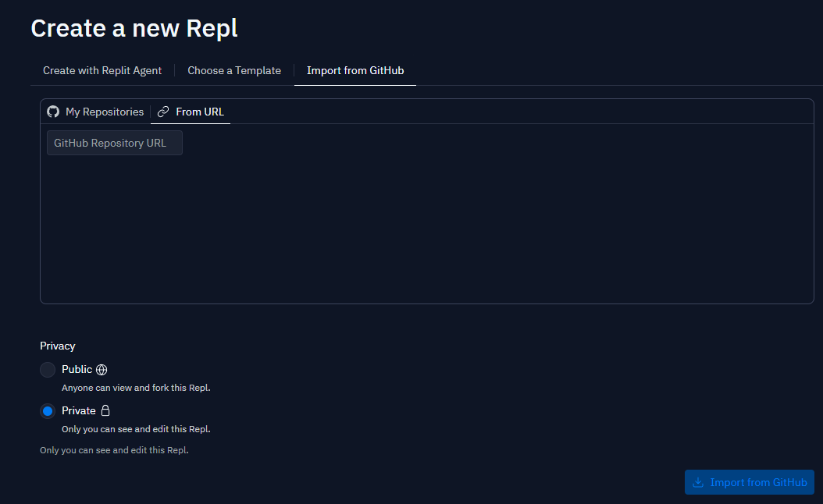The width and height of the screenshot is (823, 504).
Task: Focus the GitHub Repository URL field
Action: coord(115,143)
